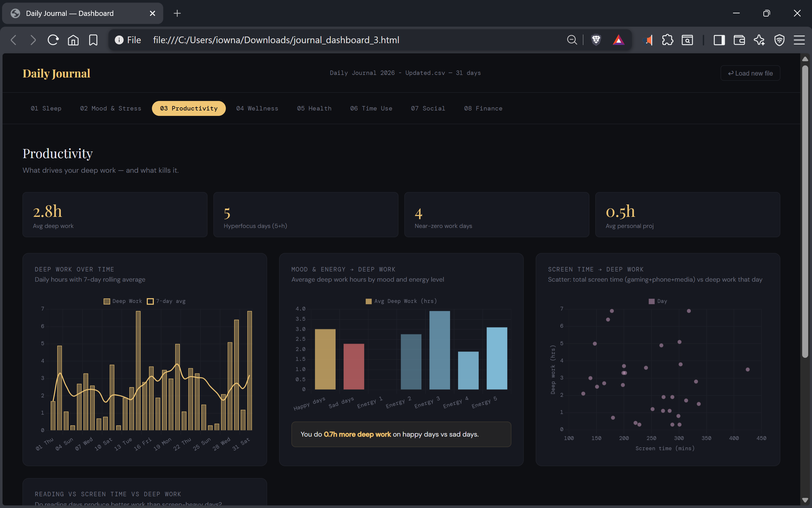Click the zoom-out magnifier in address bar
This screenshot has width=812, height=508.
pyautogui.click(x=572, y=40)
